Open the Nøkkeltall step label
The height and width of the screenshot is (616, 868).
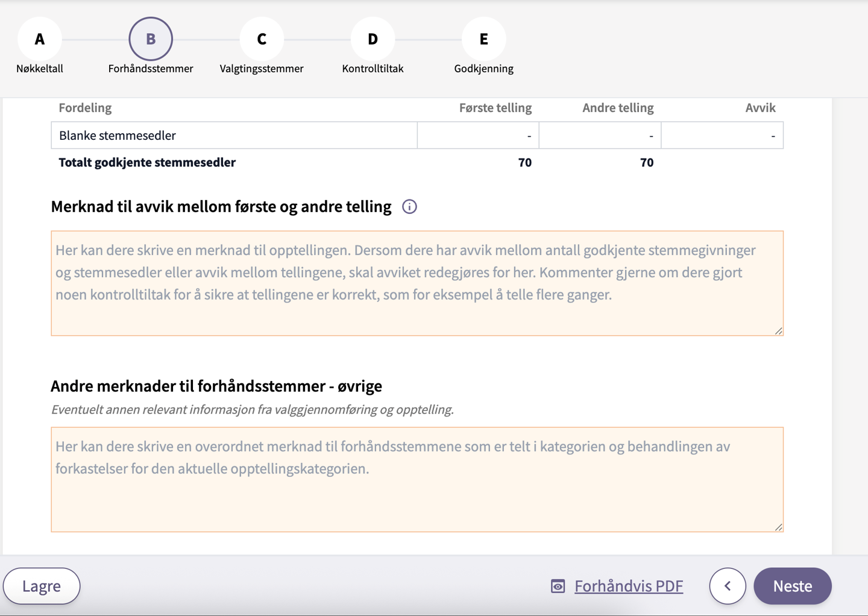(x=40, y=69)
